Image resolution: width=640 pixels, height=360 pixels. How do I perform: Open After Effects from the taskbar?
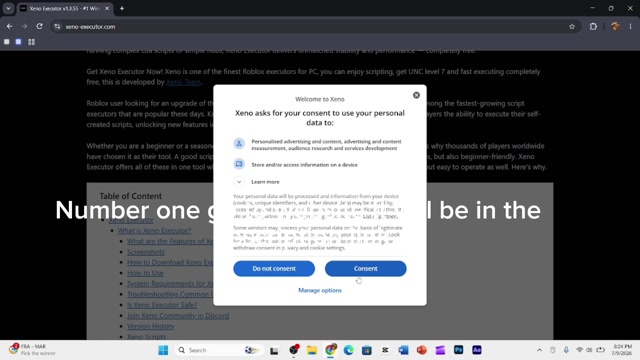click(x=477, y=350)
